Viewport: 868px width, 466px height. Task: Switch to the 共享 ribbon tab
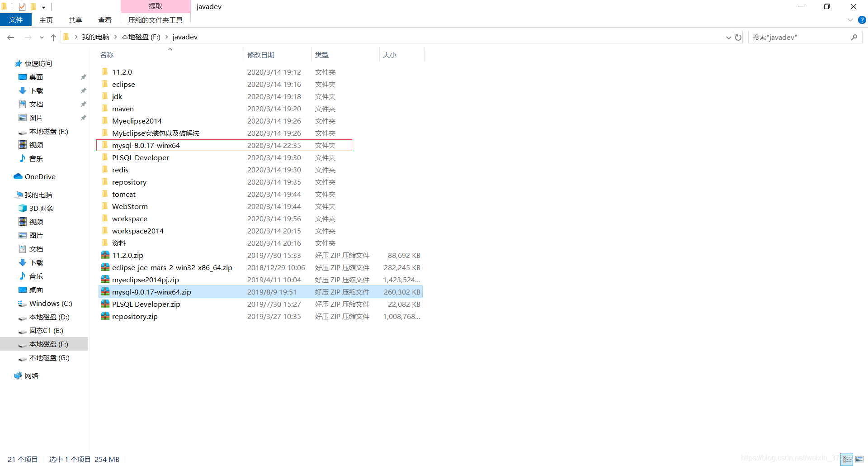click(75, 20)
